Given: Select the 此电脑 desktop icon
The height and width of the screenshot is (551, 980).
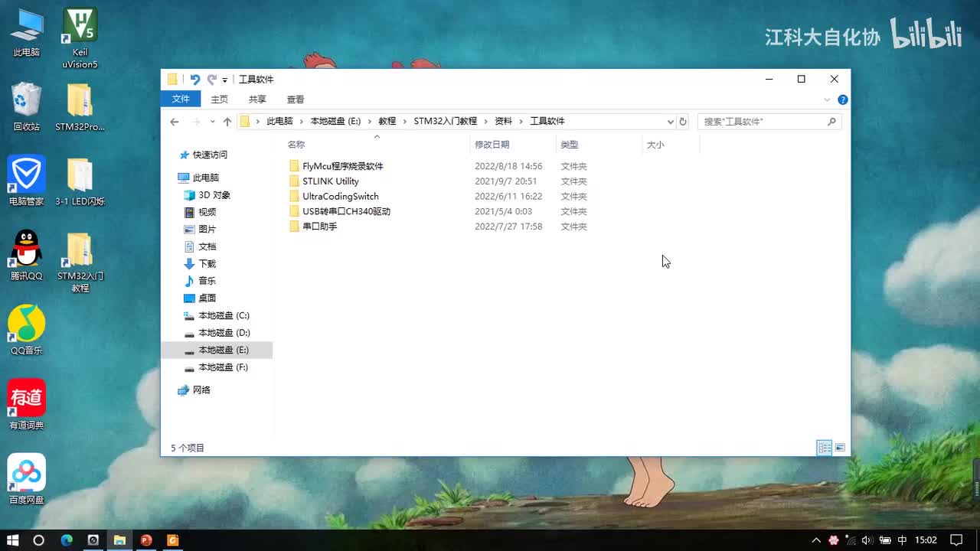Looking at the screenshot, I should [27, 33].
